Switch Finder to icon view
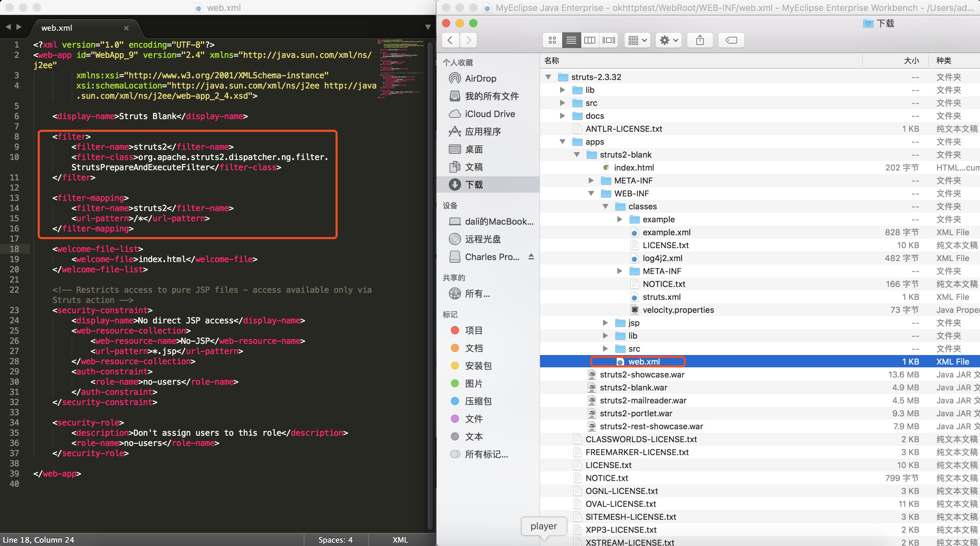Screen dimensions: 980x546 pos(552,40)
